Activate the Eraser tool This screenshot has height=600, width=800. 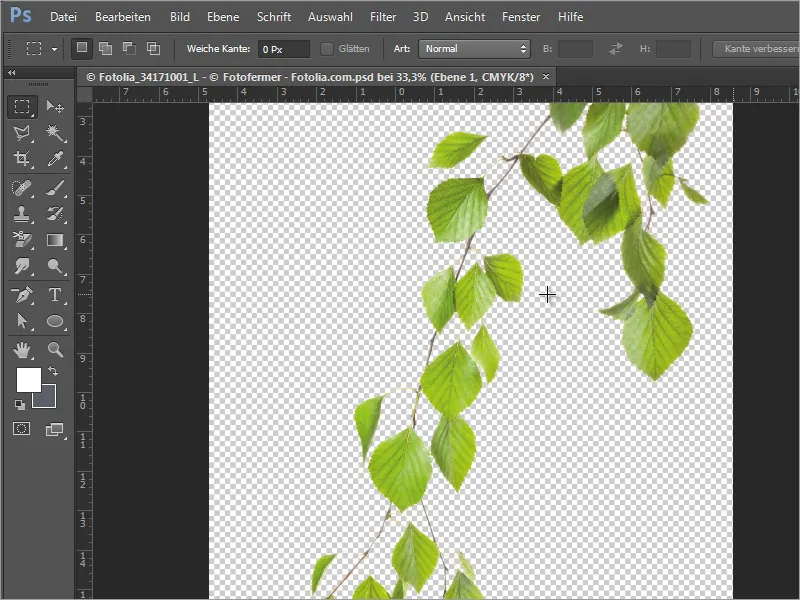click(x=22, y=240)
